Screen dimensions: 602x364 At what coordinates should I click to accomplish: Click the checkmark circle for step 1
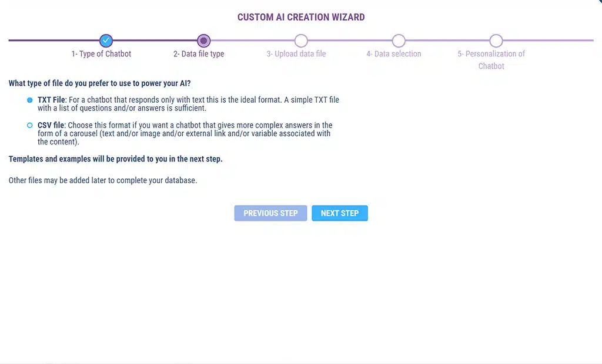click(x=106, y=41)
